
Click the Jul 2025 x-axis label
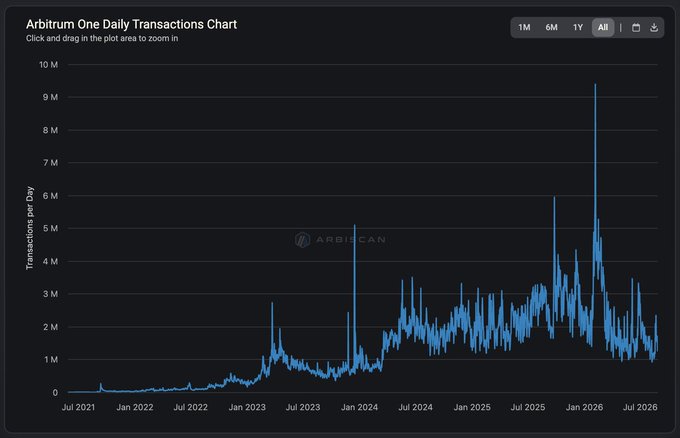[528, 407]
